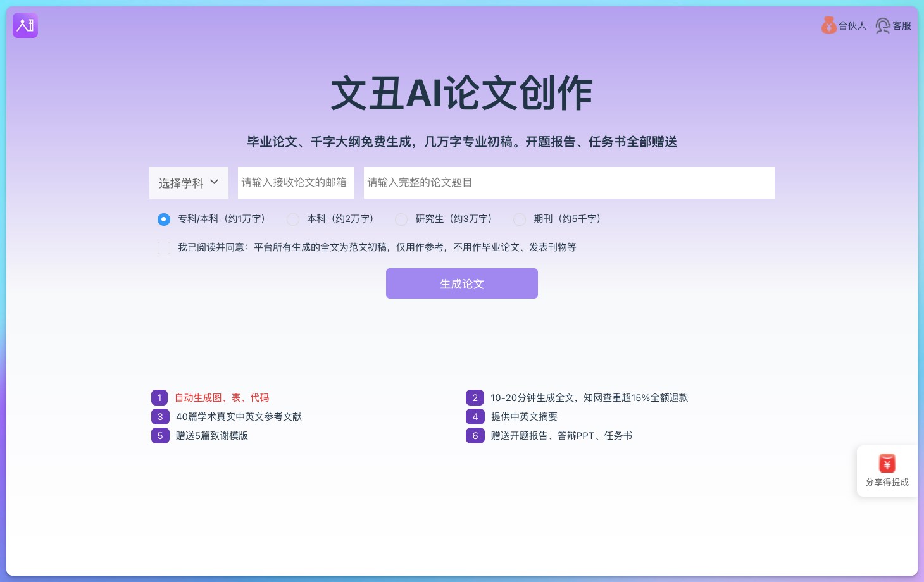Viewport: 924px width, 582px height.
Task: Click numbered badge 4 beside 提供中英文摘要
Action: coord(475,416)
